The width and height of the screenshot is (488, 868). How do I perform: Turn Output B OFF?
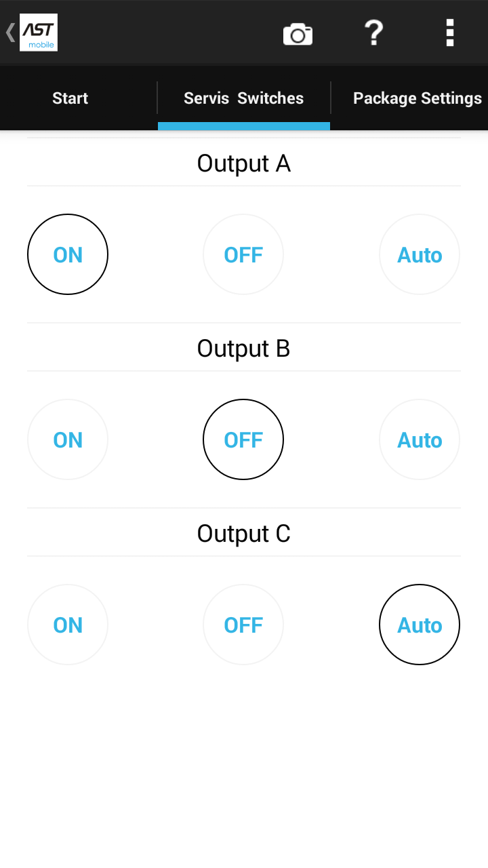(243, 439)
